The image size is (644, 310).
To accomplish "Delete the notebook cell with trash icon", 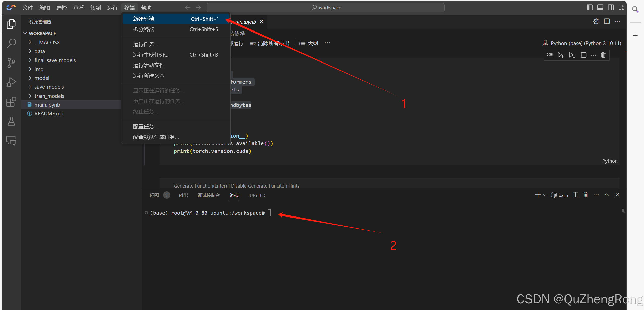I will click(603, 55).
